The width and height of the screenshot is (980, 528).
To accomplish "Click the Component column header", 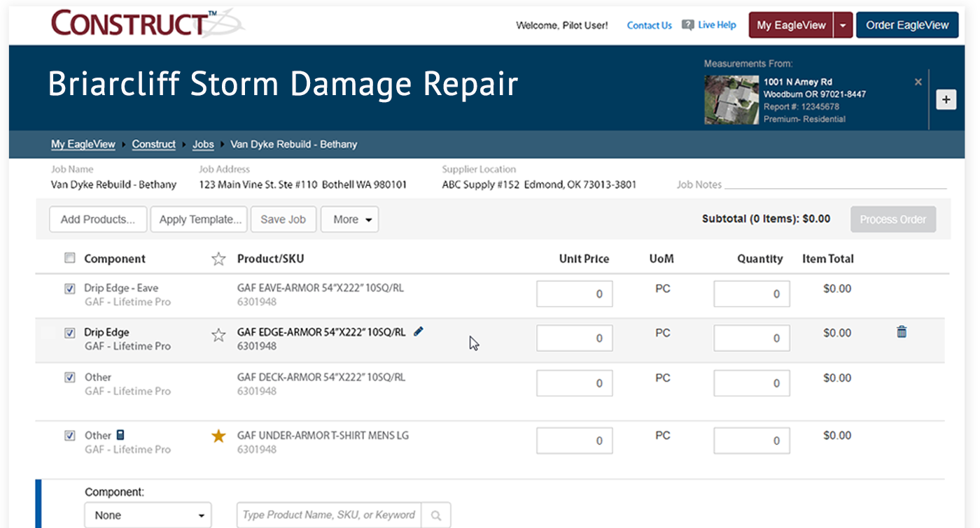I will [x=115, y=259].
